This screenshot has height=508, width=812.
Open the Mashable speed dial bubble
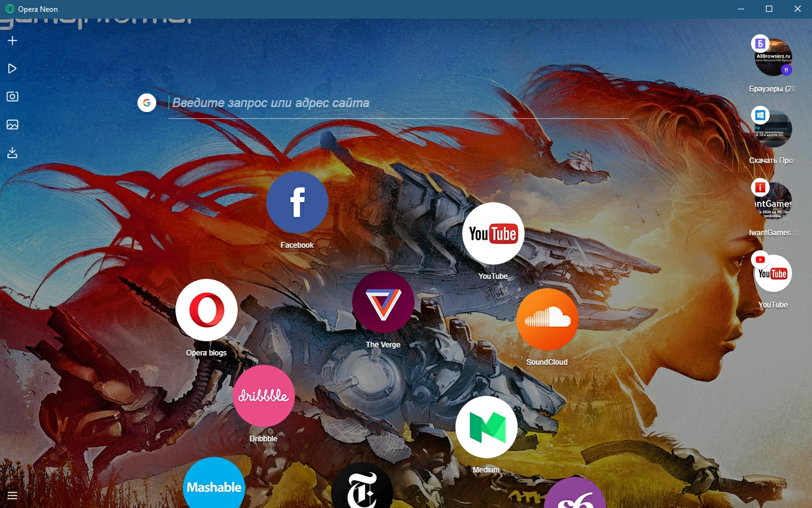click(214, 483)
